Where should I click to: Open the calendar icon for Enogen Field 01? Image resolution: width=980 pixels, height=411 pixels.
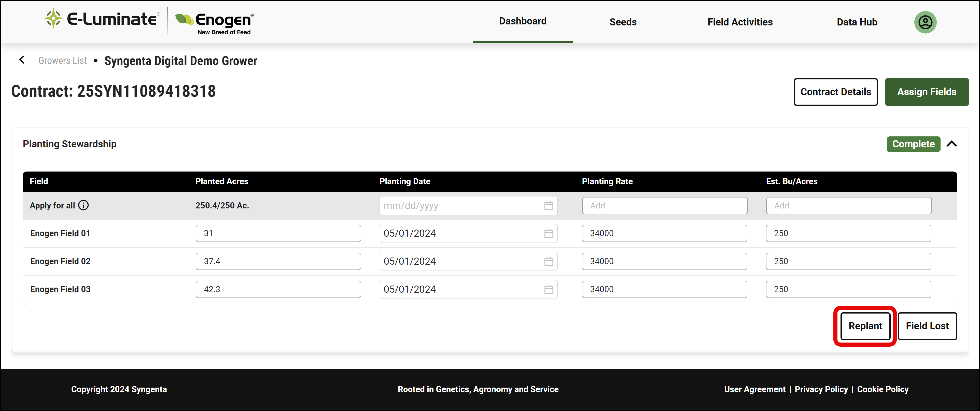(548, 233)
